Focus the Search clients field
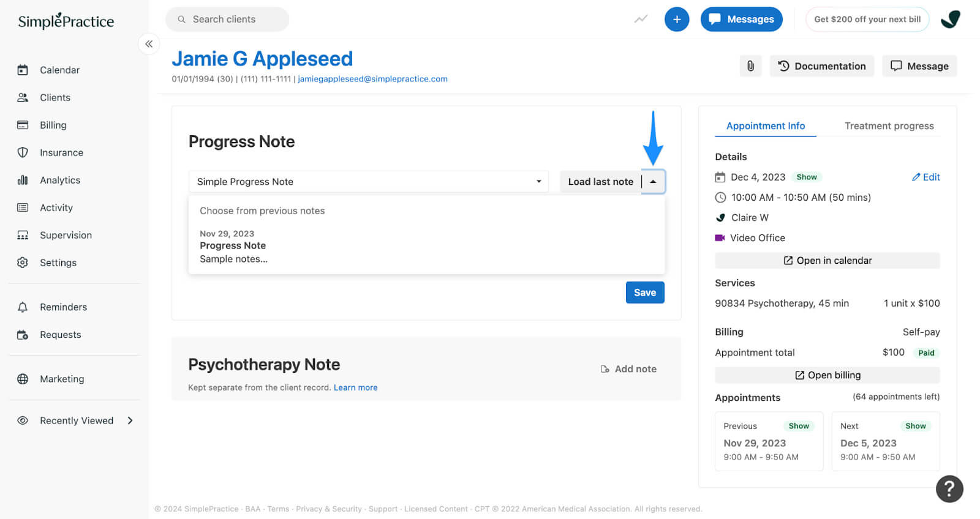The width and height of the screenshot is (980, 519). [x=227, y=20]
